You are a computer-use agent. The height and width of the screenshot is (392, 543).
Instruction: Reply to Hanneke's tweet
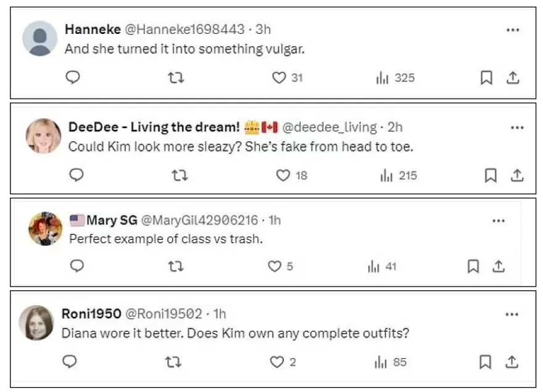click(73, 78)
